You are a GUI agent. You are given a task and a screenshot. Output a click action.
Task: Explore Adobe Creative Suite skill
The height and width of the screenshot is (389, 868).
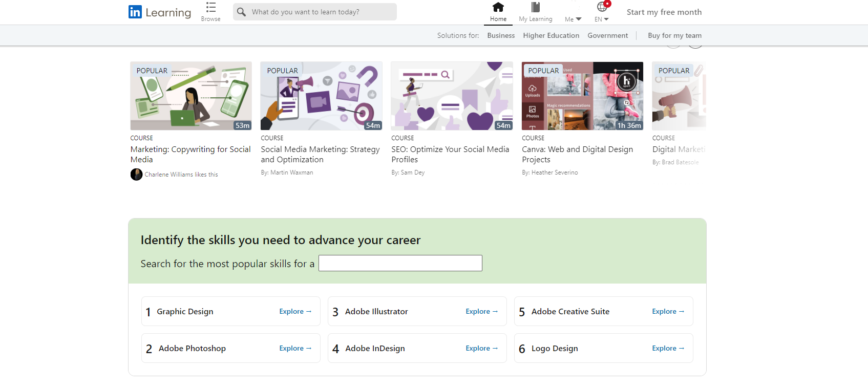668,311
